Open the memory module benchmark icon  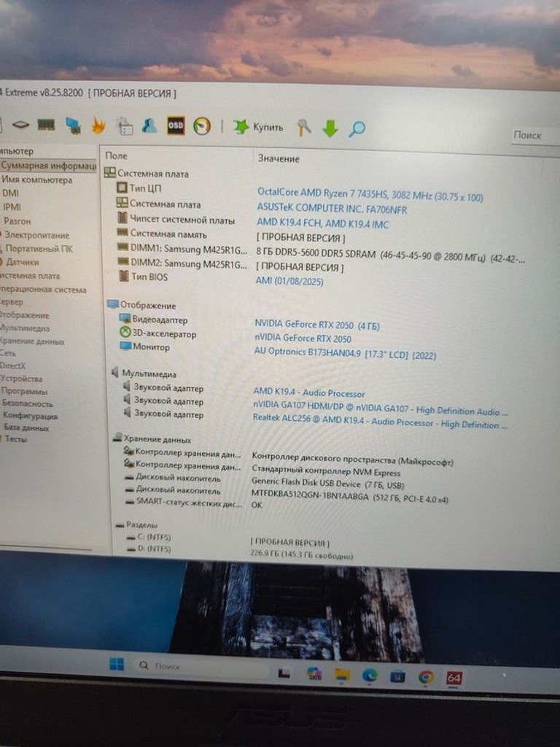point(46,125)
